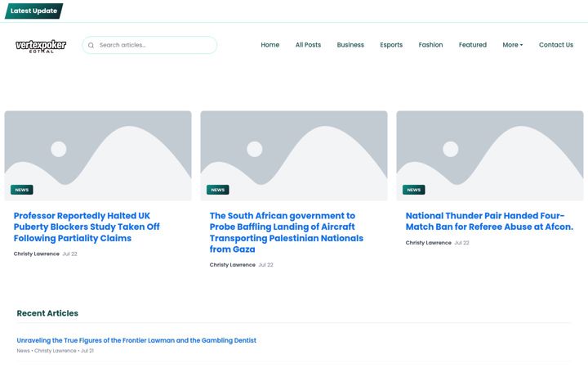Select the Esports nav link
The image size is (588, 368).
click(x=391, y=45)
